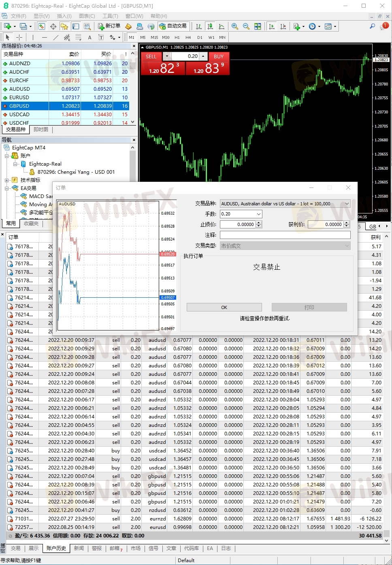This screenshot has width=392, height=565.
Task: Toggle the Data Window crosshair-circle icon
Action: [x=53, y=26]
